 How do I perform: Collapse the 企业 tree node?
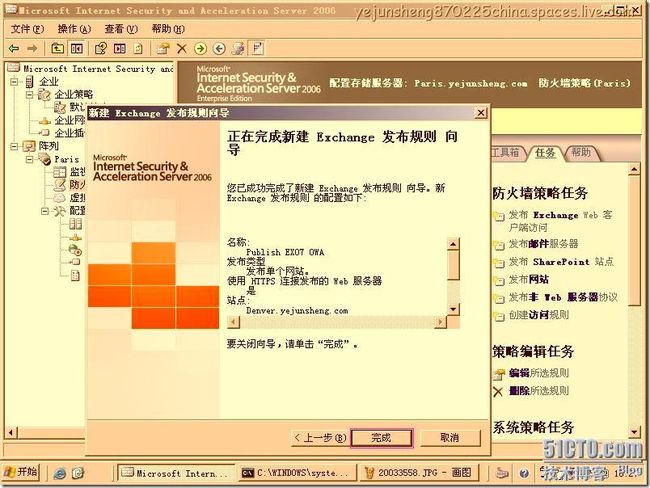point(14,82)
